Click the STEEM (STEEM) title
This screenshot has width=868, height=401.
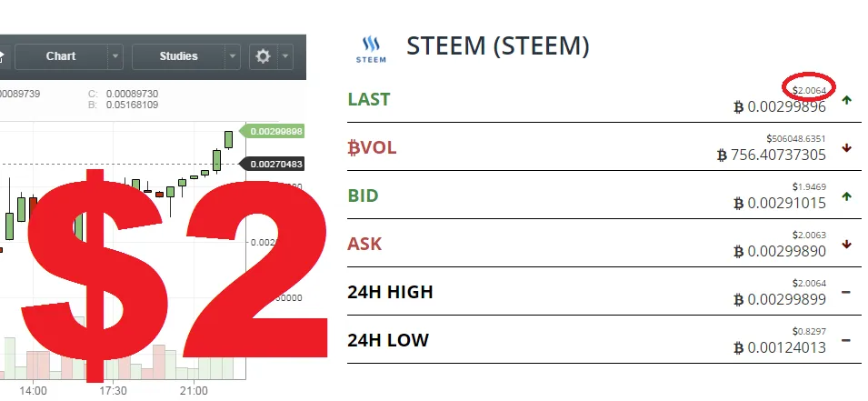(498, 46)
